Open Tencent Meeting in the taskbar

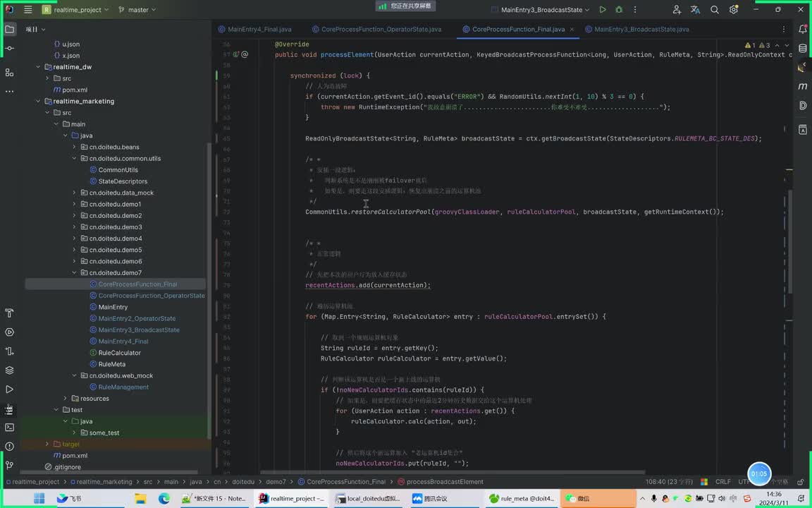430,498
